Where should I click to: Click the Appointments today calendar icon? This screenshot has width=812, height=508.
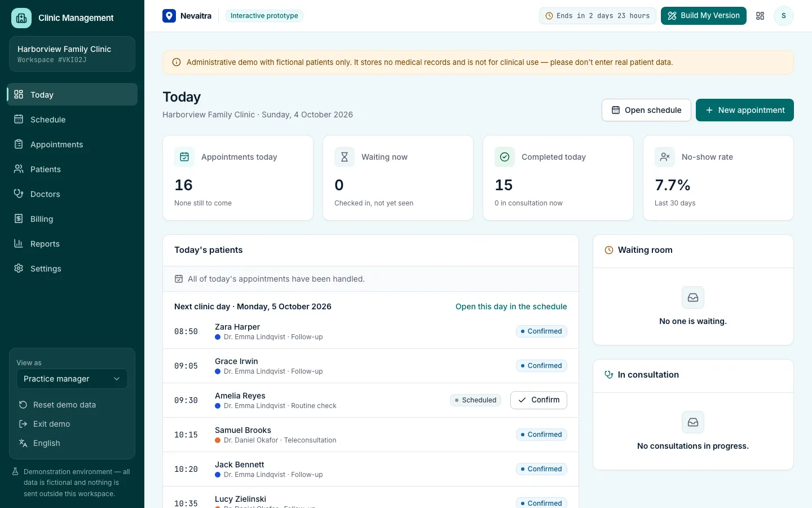coord(184,157)
